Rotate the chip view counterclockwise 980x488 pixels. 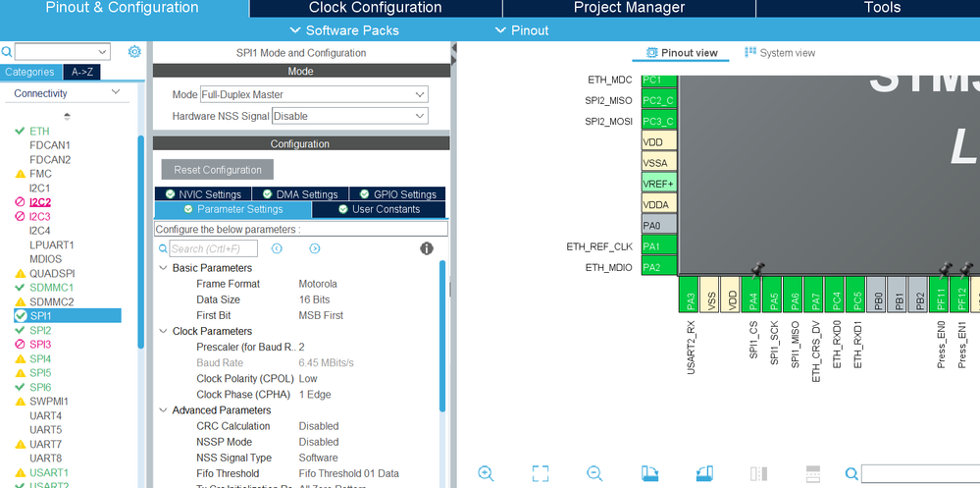(x=703, y=473)
